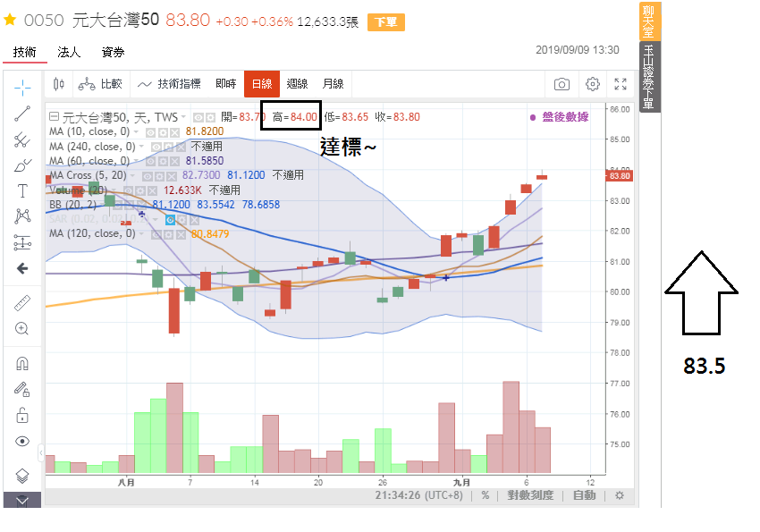760x532 pixels.
Task: Open the 聊天室 chat room side tab
Action: (x=649, y=21)
